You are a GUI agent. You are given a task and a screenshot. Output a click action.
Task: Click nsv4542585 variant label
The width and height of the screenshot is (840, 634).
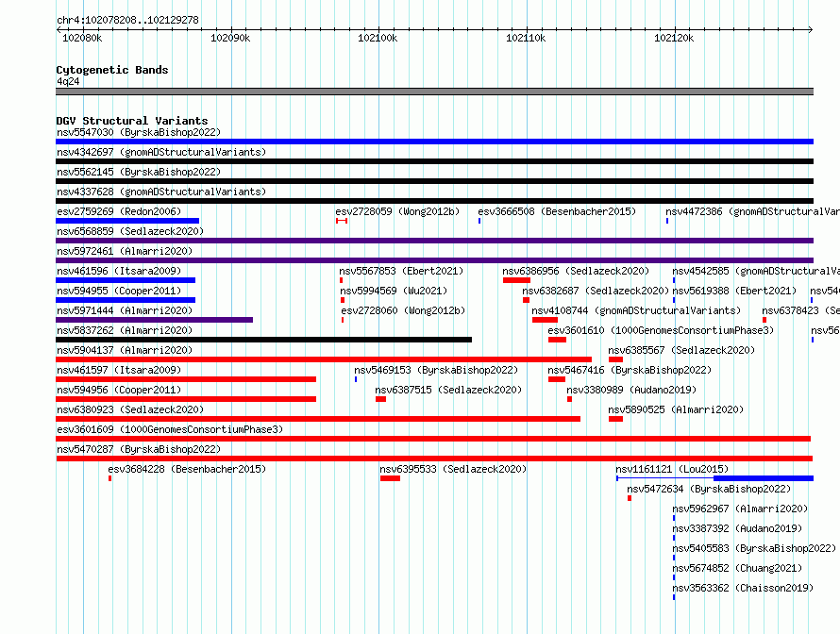pyautogui.click(x=756, y=271)
